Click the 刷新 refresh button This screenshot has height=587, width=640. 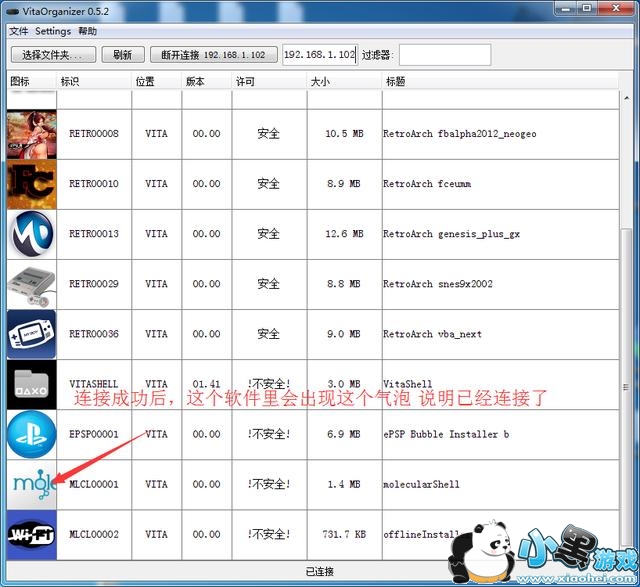(x=123, y=55)
